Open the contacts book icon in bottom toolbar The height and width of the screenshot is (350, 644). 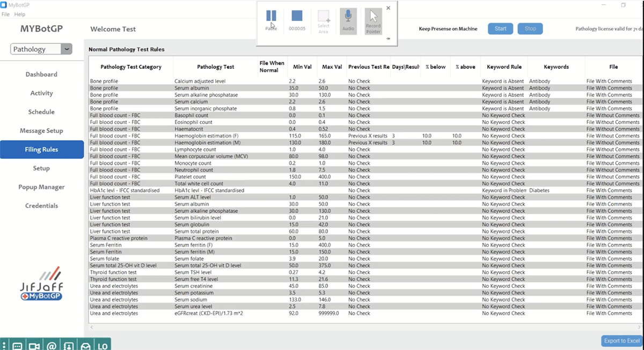68,346
